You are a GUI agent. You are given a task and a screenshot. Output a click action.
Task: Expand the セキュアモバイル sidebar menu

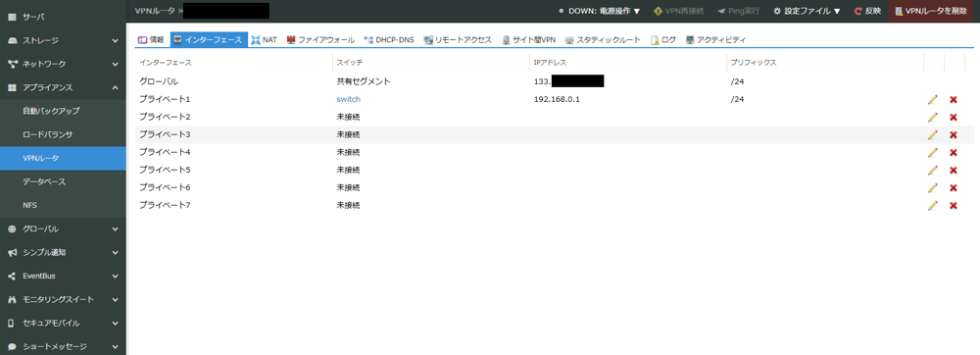point(63,323)
